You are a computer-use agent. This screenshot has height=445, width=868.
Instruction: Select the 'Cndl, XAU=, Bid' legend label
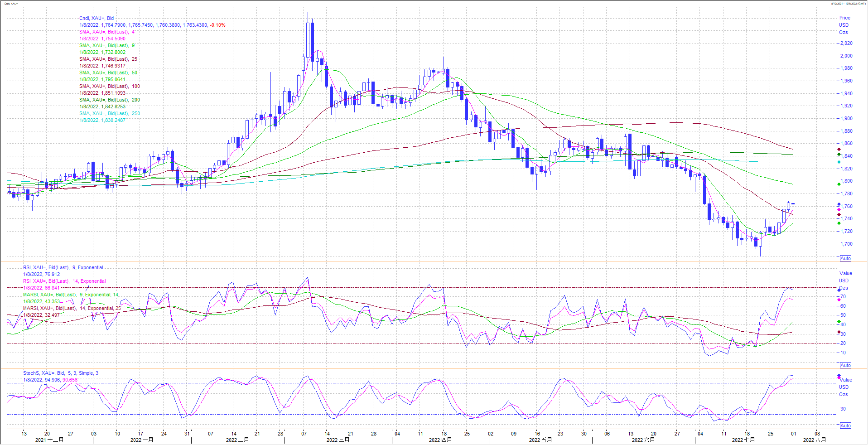point(96,19)
